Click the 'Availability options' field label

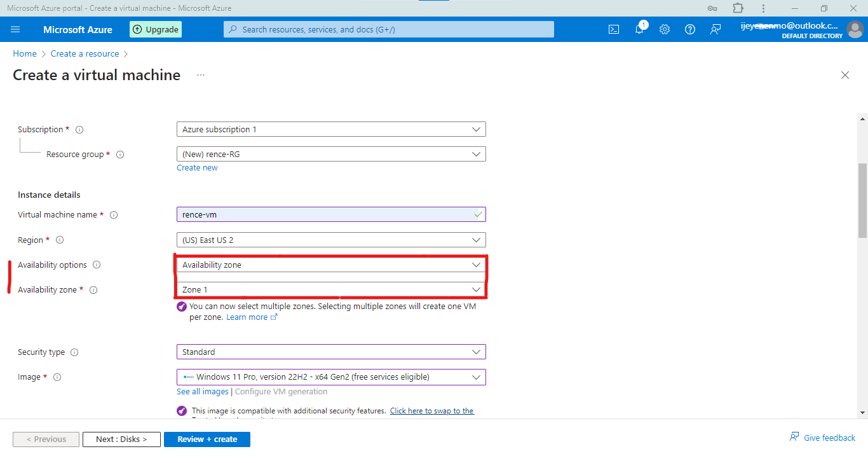52,265
